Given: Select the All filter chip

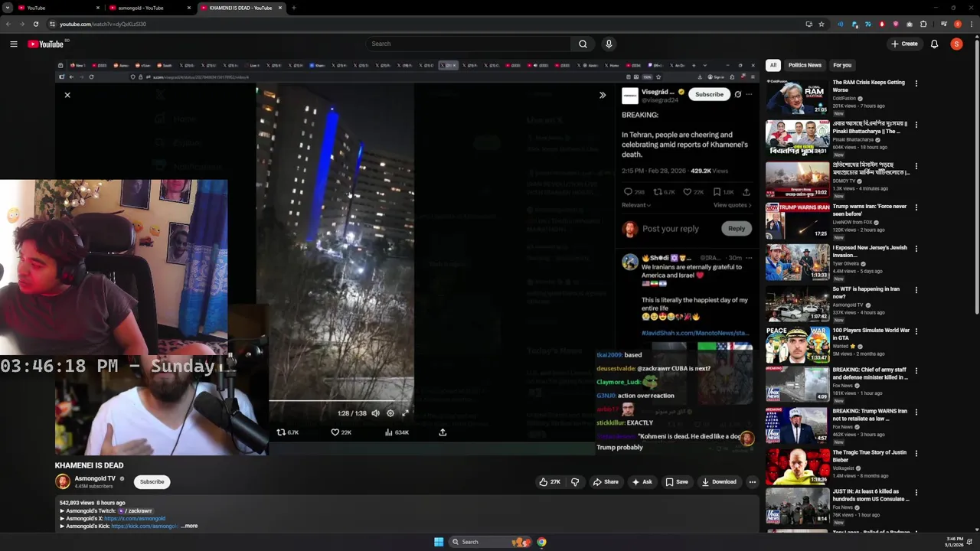Looking at the screenshot, I should [773, 65].
